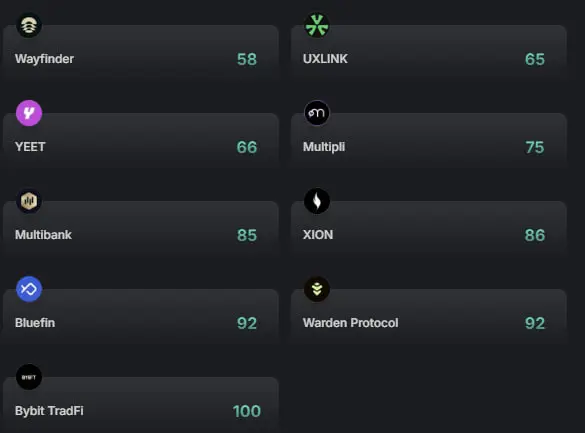Open the UXLINK project name
This screenshot has width=585, height=433.
coord(325,59)
